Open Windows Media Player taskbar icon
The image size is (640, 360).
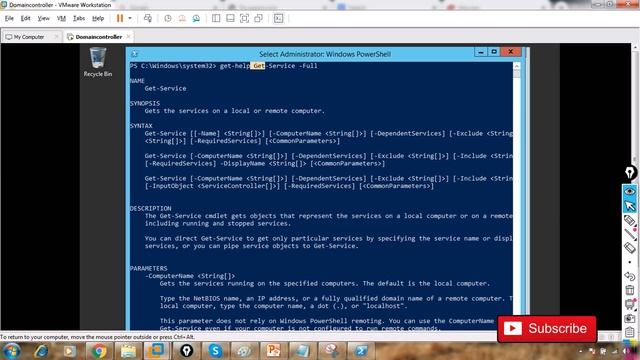[69, 351]
